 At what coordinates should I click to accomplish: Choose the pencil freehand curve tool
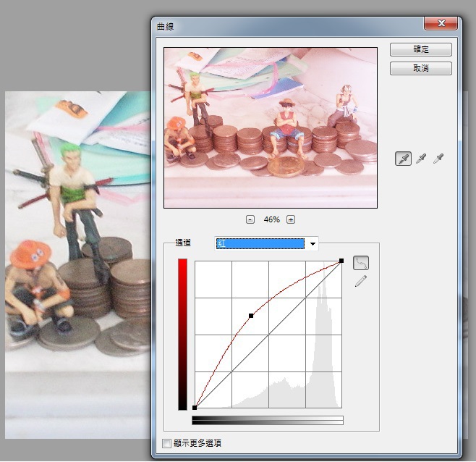361,281
